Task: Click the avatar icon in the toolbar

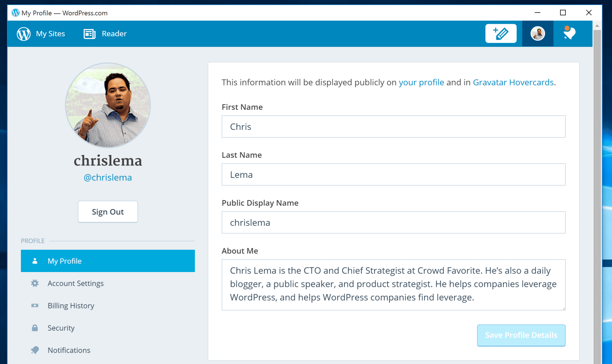Action: [x=537, y=33]
